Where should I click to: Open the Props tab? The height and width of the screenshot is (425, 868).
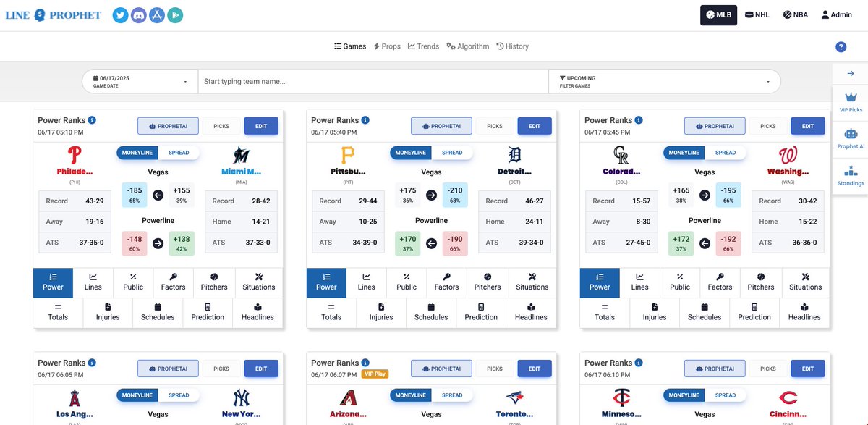coord(387,46)
